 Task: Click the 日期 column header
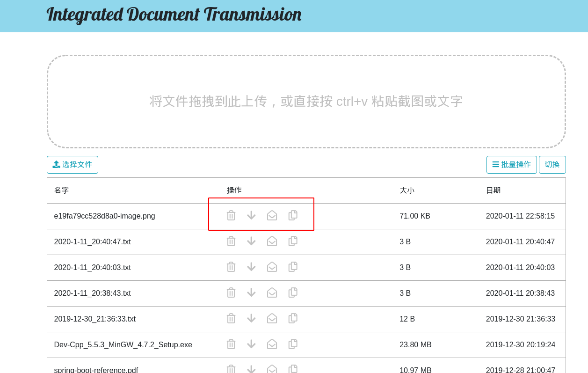[493, 190]
